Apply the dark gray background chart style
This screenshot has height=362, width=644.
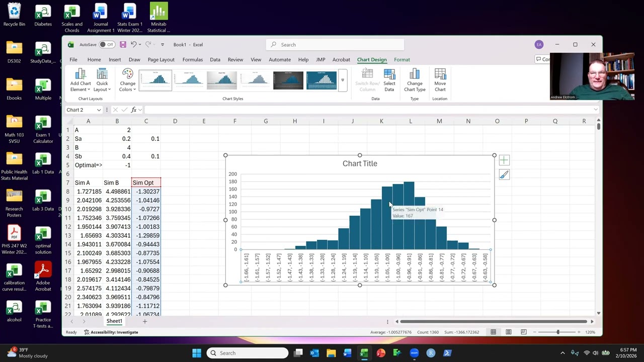pos(288,80)
